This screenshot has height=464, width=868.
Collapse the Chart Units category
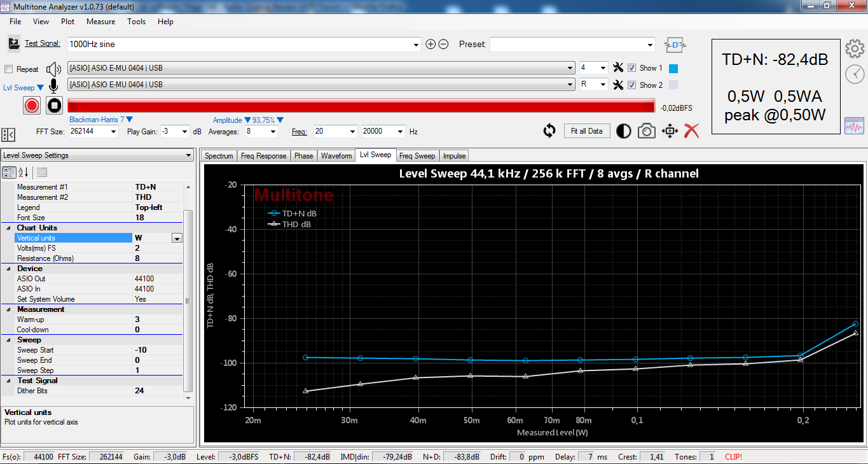pos(9,228)
